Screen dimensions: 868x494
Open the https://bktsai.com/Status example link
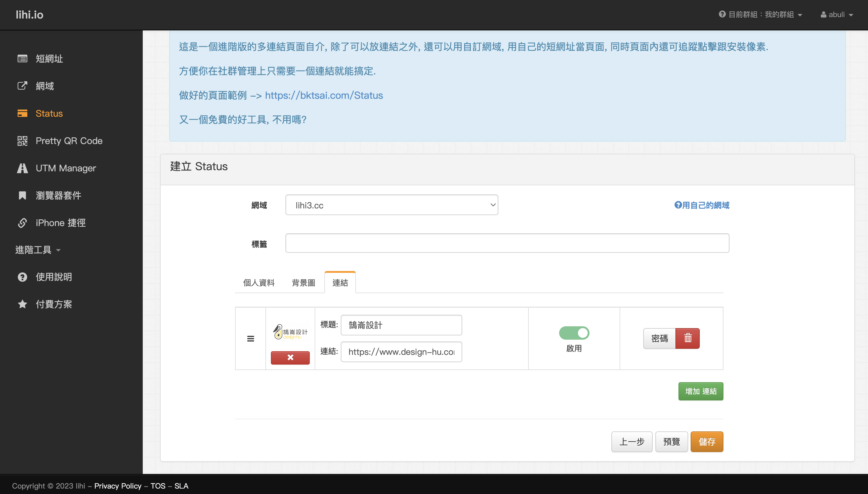pyautogui.click(x=324, y=95)
